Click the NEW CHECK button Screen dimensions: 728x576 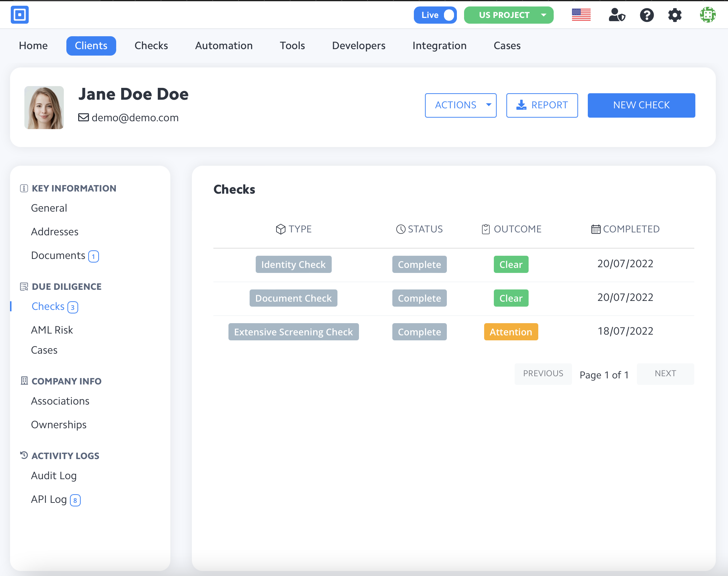[641, 105]
